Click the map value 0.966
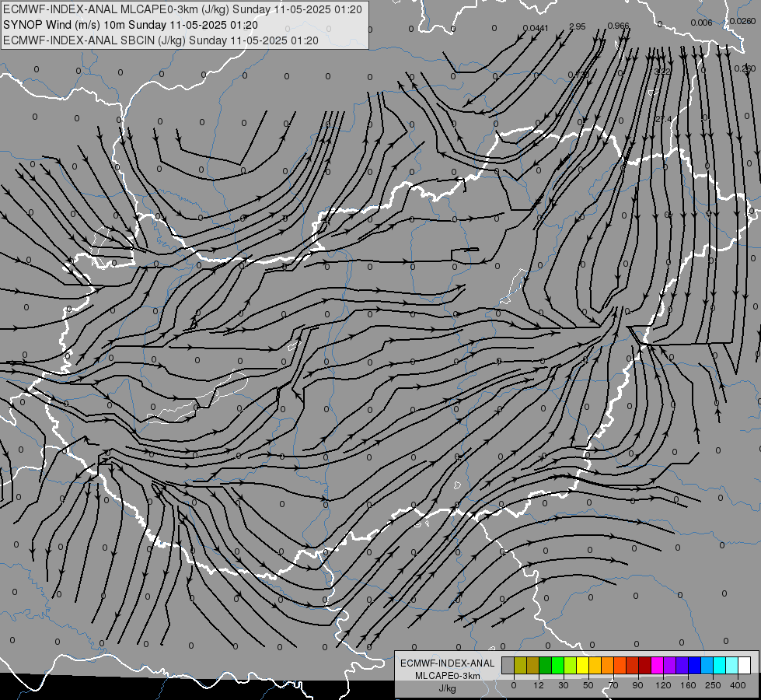 click(618, 26)
